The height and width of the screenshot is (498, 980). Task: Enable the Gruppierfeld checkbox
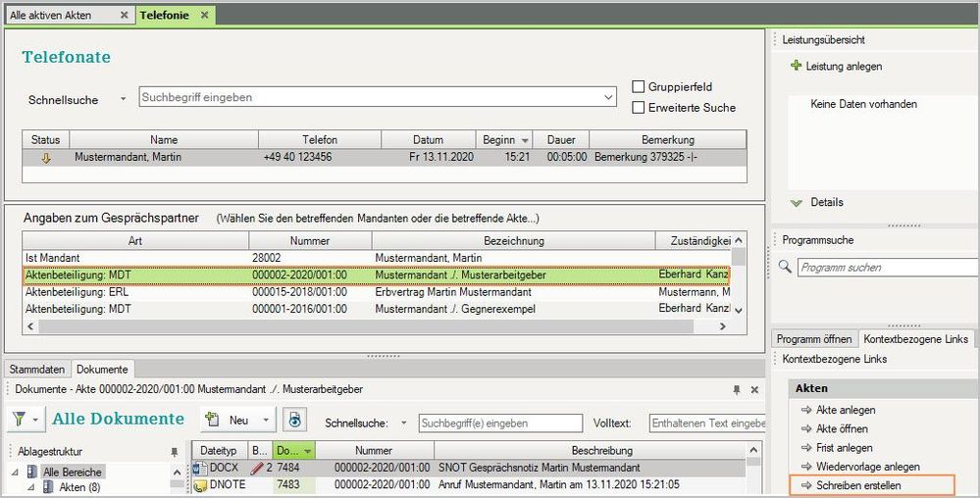pos(639,87)
